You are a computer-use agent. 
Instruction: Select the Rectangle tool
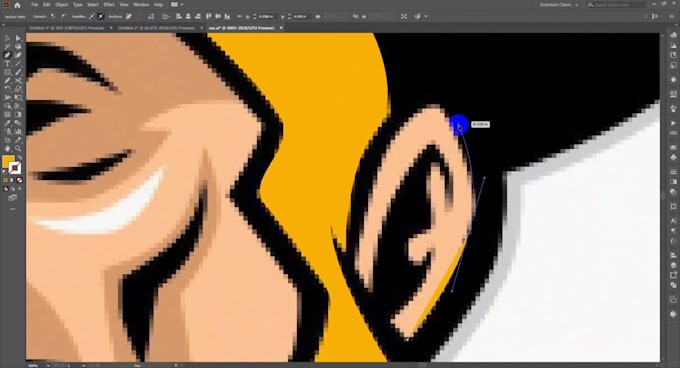[7, 72]
